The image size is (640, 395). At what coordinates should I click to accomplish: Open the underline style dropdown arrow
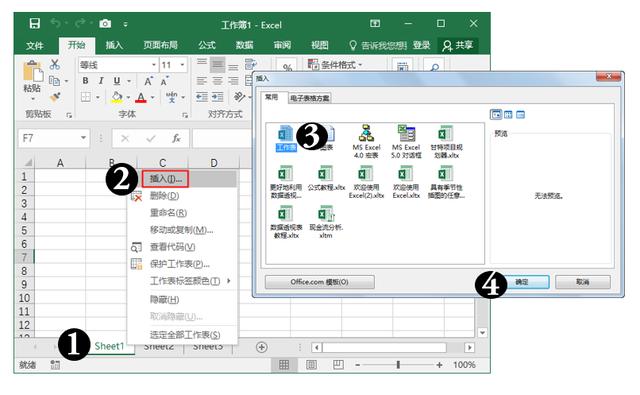(129, 81)
